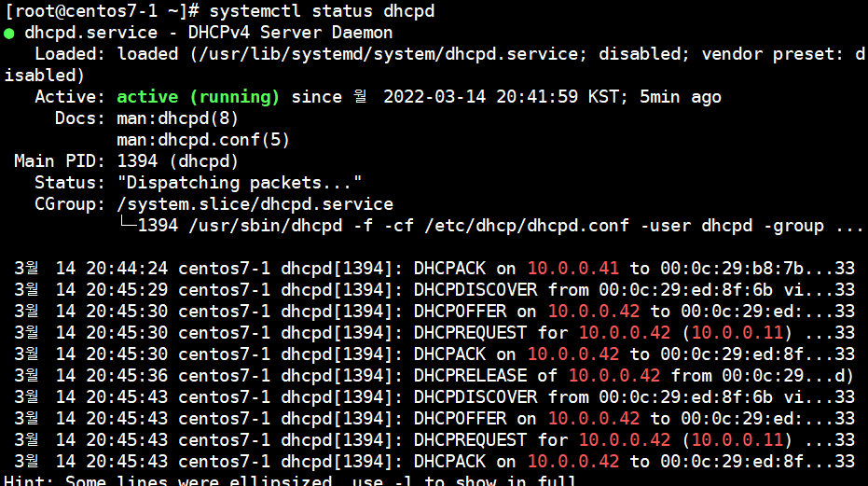Click the doc entry 'man:dhcpd(8)'
The image size is (868, 486).
tap(178, 118)
